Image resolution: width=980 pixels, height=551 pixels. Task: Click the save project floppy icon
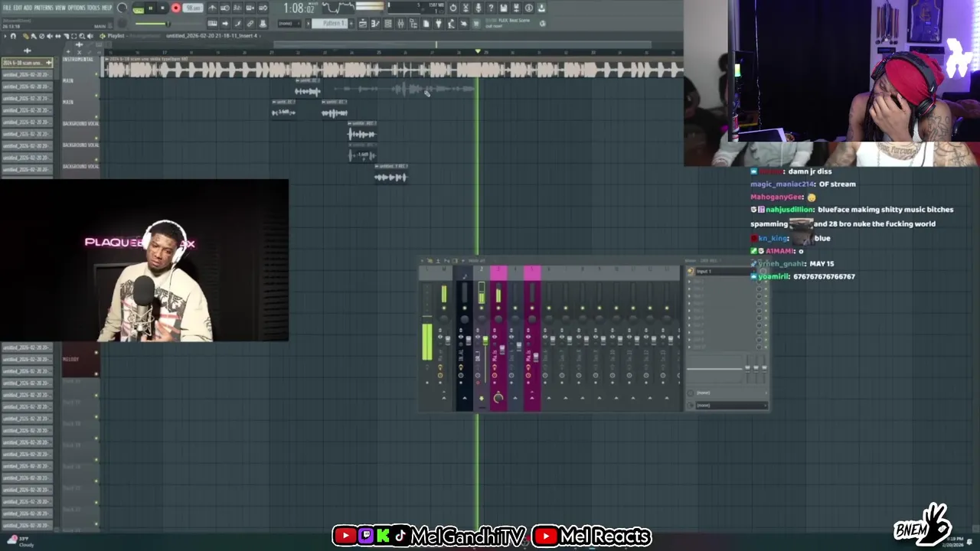pyautogui.click(x=503, y=8)
